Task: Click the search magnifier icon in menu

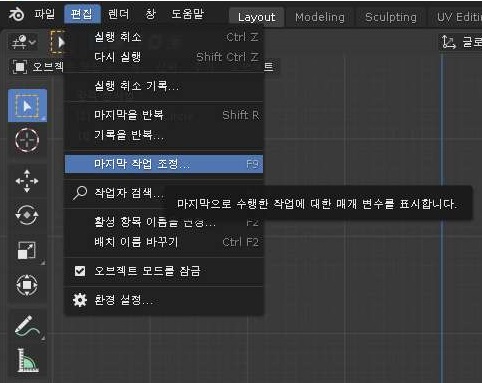Action: [x=80, y=193]
